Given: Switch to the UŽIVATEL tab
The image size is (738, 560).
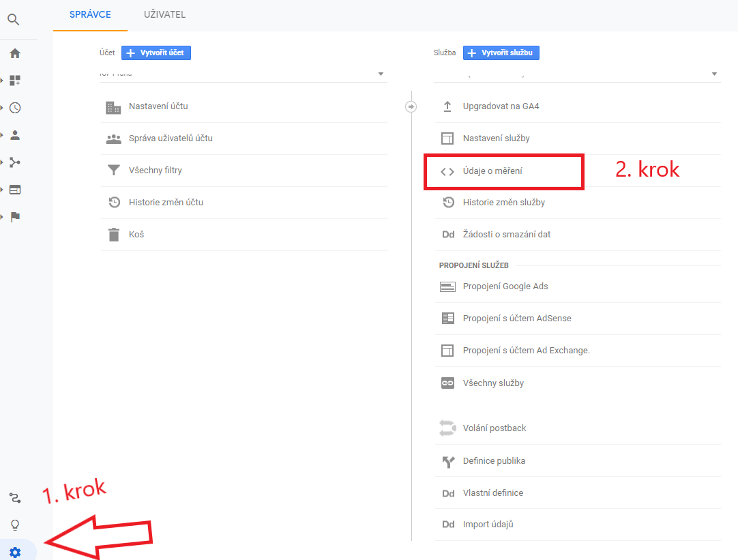Looking at the screenshot, I should tap(164, 14).
